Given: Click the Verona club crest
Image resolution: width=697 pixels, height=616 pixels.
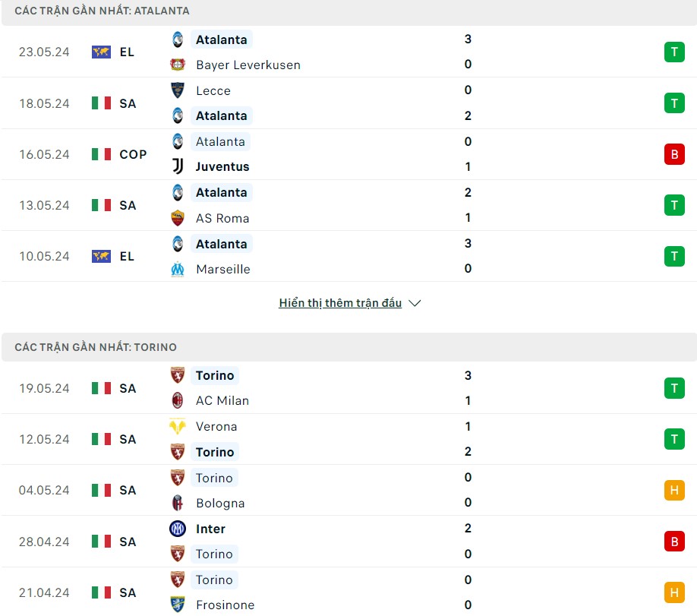Looking at the screenshot, I should click(178, 426).
